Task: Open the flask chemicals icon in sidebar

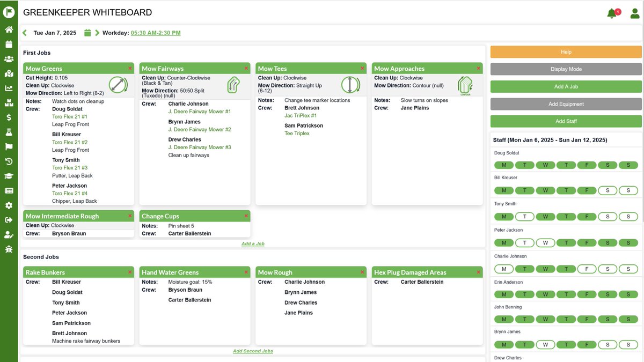Action: click(8, 131)
